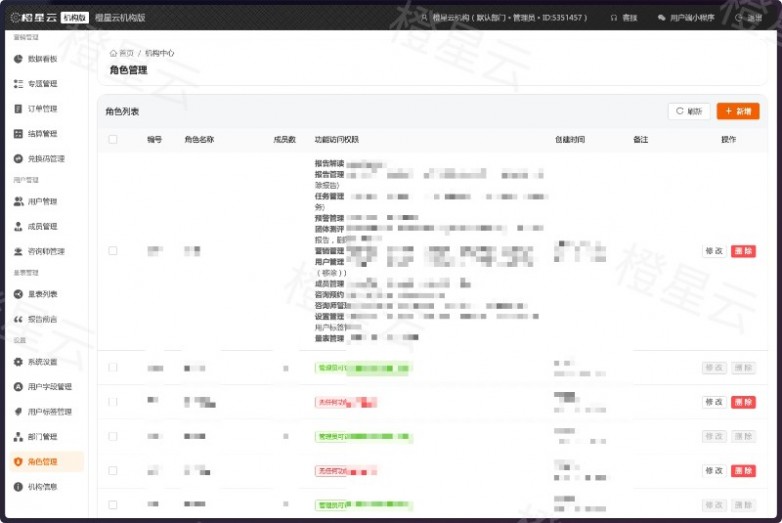782x523 pixels.
Task: Go to 系统设置 in the sidebar
Action: point(42,362)
